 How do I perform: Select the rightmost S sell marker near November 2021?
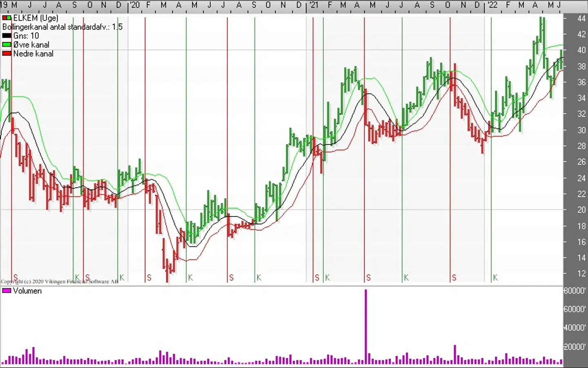click(x=454, y=278)
